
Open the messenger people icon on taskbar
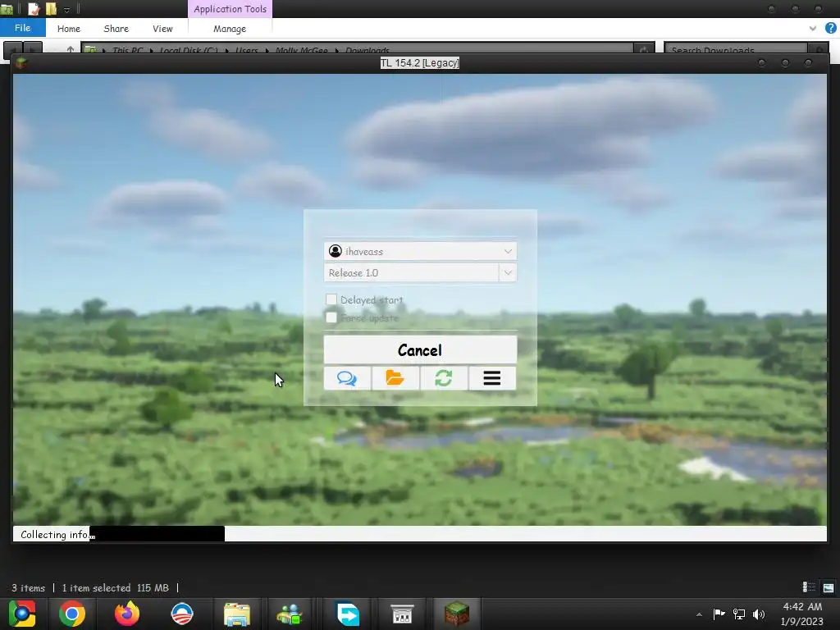[290, 614]
